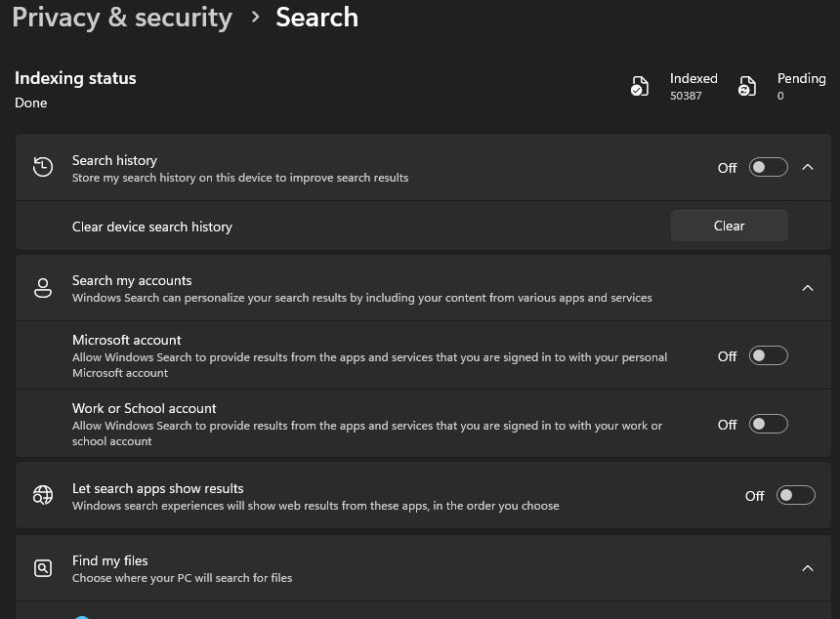Click the Pending count label
Viewport: 840px width, 619px height.
[801, 78]
